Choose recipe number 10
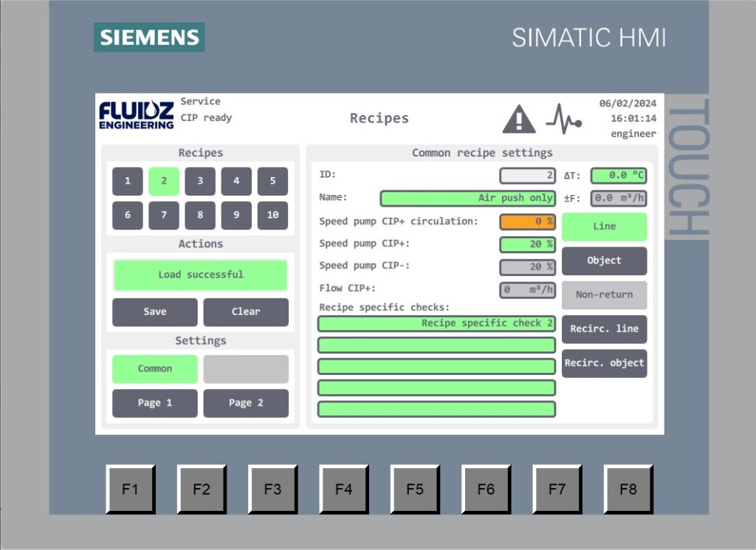The width and height of the screenshot is (756, 550). [x=272, y=216]
